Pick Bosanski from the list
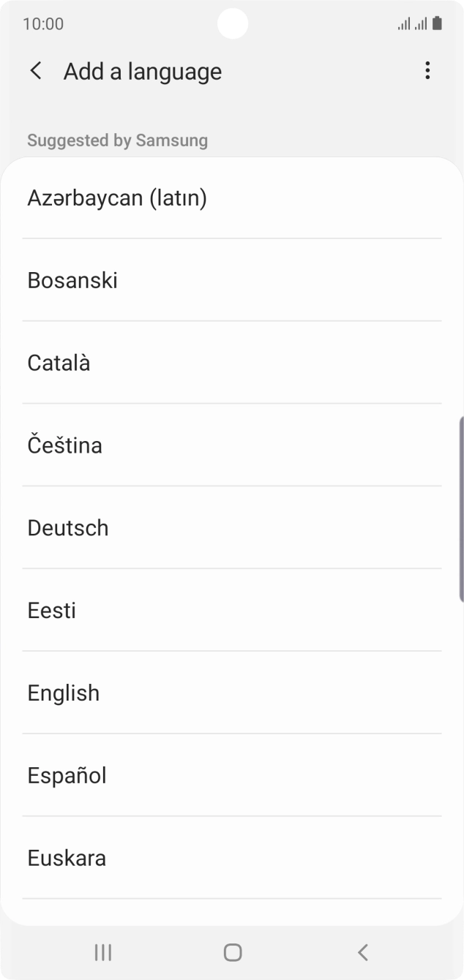 pos(72,280)
